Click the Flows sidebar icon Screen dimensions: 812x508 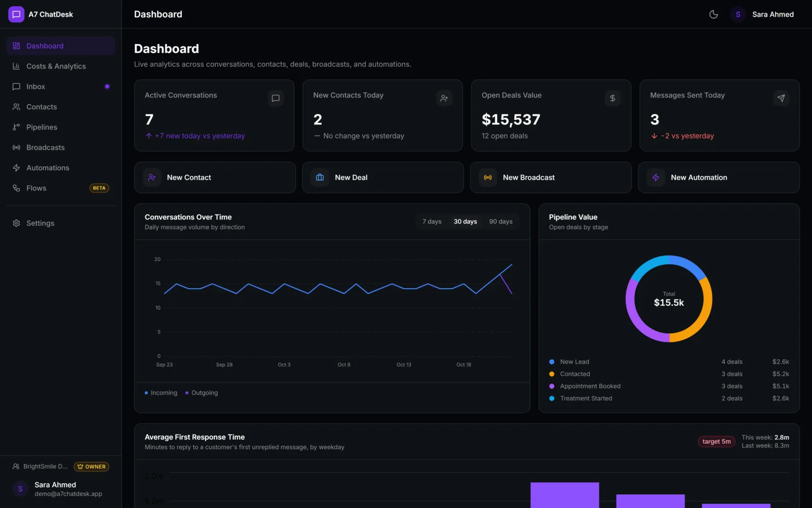[x=16, y=188]
